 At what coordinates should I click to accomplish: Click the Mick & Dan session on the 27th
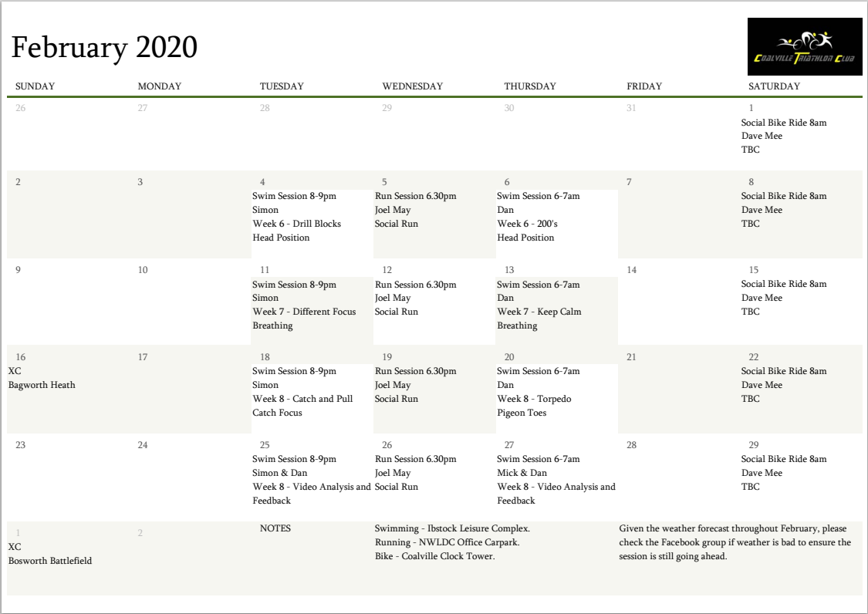[x=522, y=473]
